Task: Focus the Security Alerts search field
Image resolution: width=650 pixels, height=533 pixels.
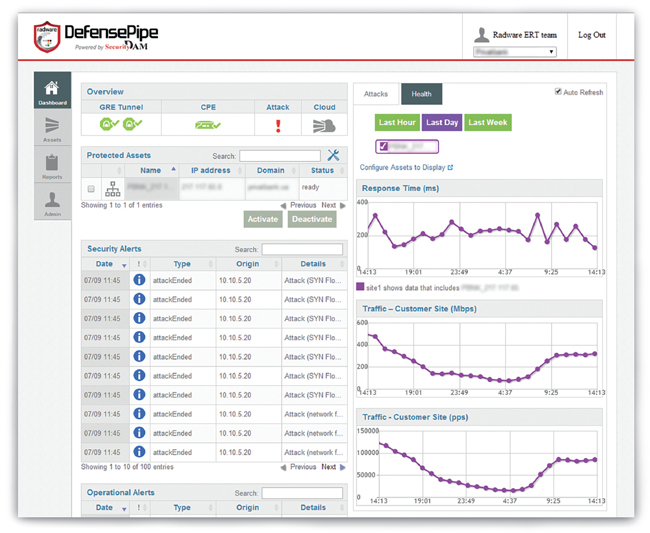Action: point(302,249)
